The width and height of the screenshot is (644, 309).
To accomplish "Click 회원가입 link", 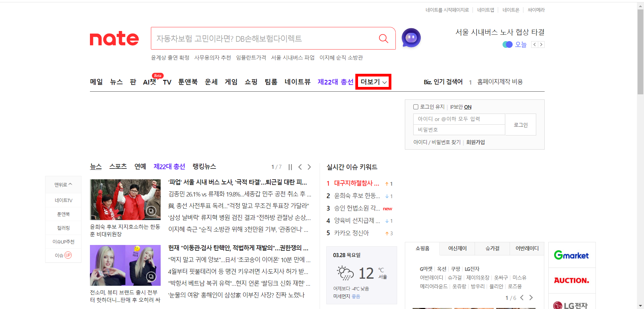I will [x=476, y=142].
